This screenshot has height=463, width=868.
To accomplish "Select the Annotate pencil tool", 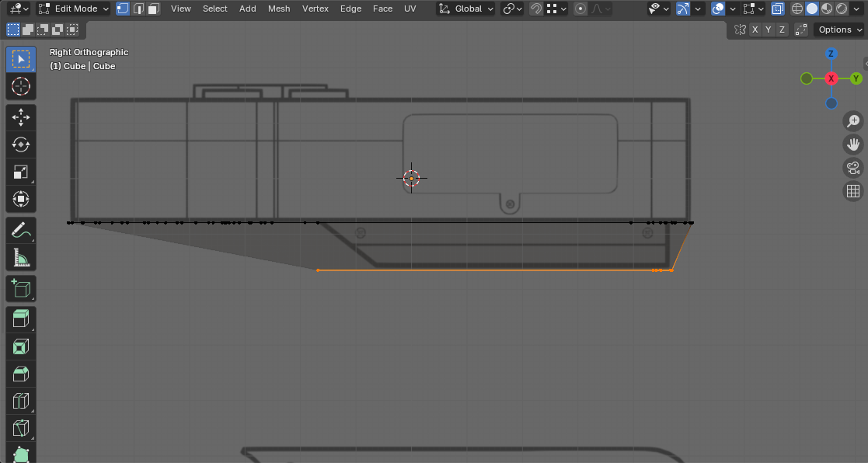I will [x=20, y=230].
